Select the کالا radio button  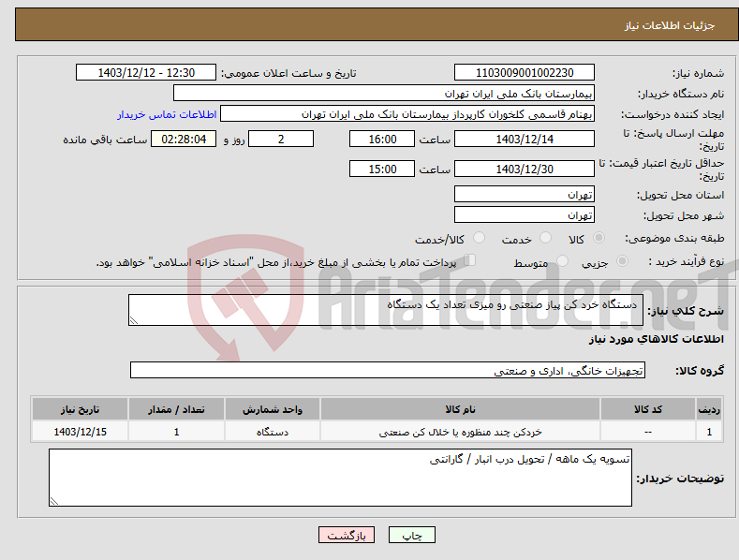click(599, 238)
